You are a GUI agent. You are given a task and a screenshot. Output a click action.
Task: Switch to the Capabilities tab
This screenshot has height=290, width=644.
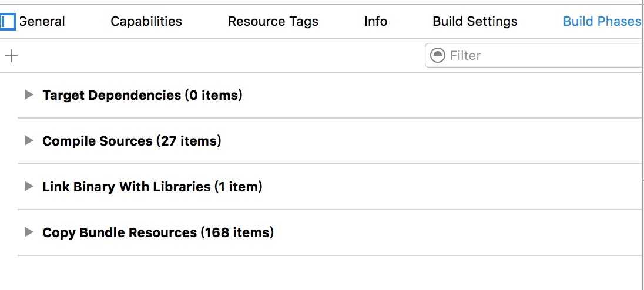[x=146, y=21]
